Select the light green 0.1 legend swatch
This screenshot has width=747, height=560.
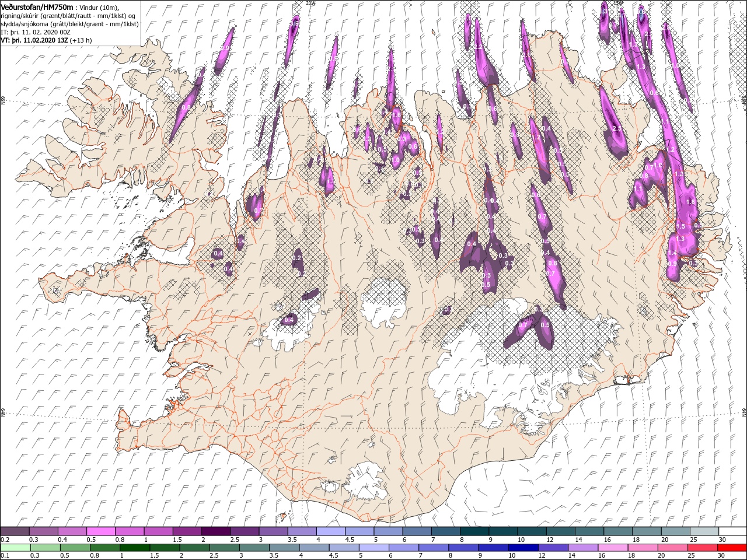pos(15,547)
